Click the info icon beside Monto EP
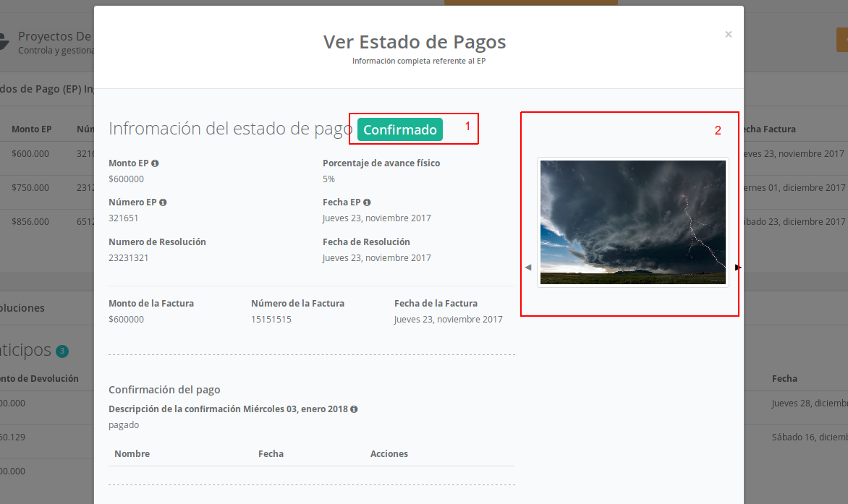 click(155, 163)
